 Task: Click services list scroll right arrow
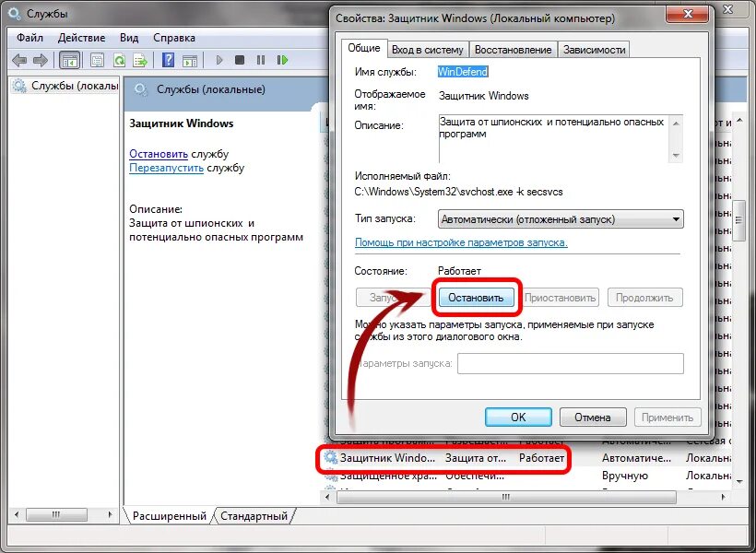[x=724, y=497]
